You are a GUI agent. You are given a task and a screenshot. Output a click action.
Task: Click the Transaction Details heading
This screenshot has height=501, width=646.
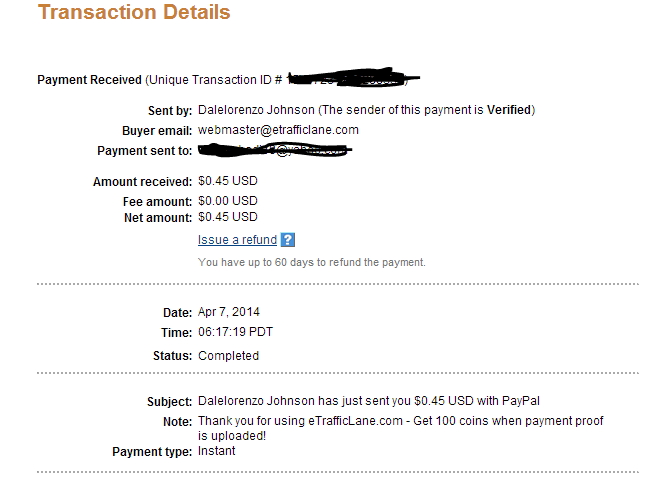(134, 12)
